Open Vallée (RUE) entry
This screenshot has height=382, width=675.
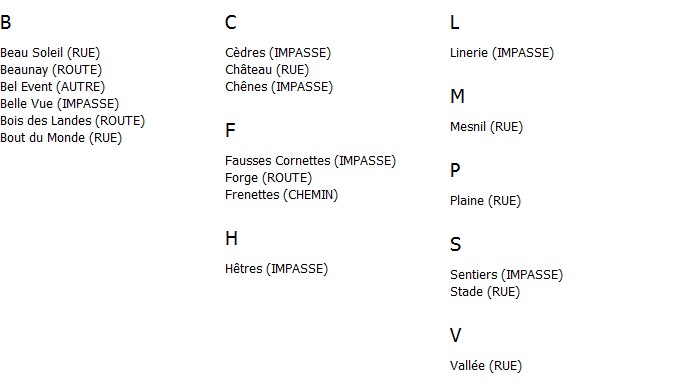(x=486, y=366)
